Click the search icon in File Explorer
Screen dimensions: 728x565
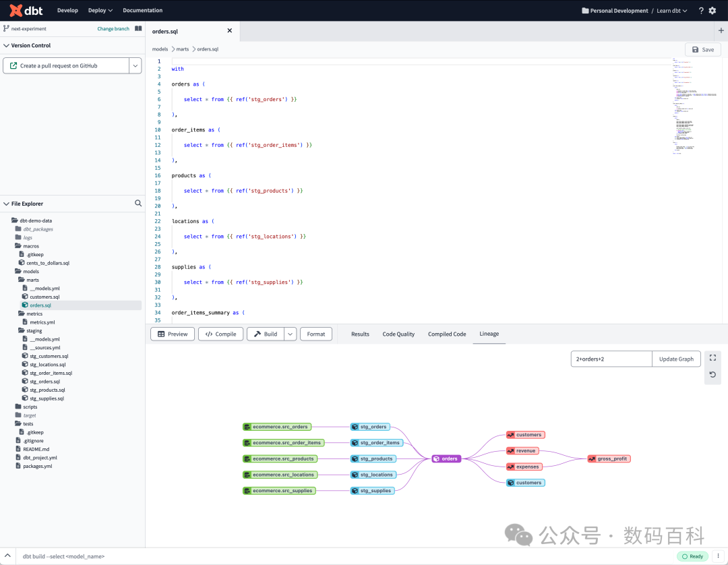click(138, 204)
